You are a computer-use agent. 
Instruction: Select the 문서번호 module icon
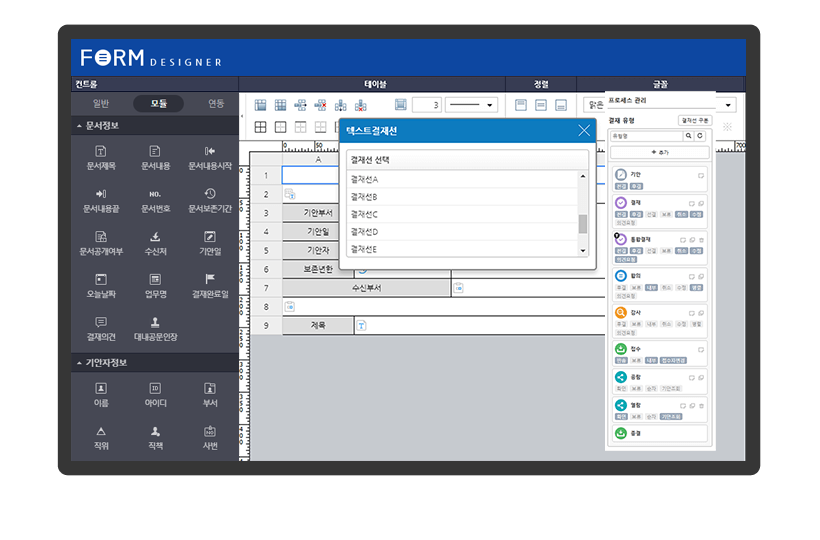click(155, 194)
